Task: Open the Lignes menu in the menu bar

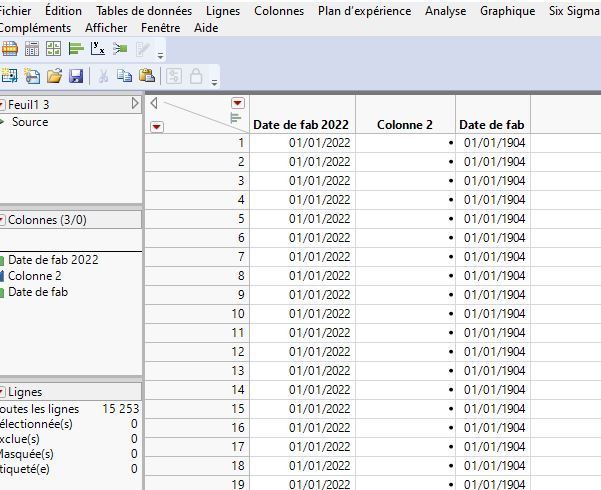Action: tap(223, 11)
